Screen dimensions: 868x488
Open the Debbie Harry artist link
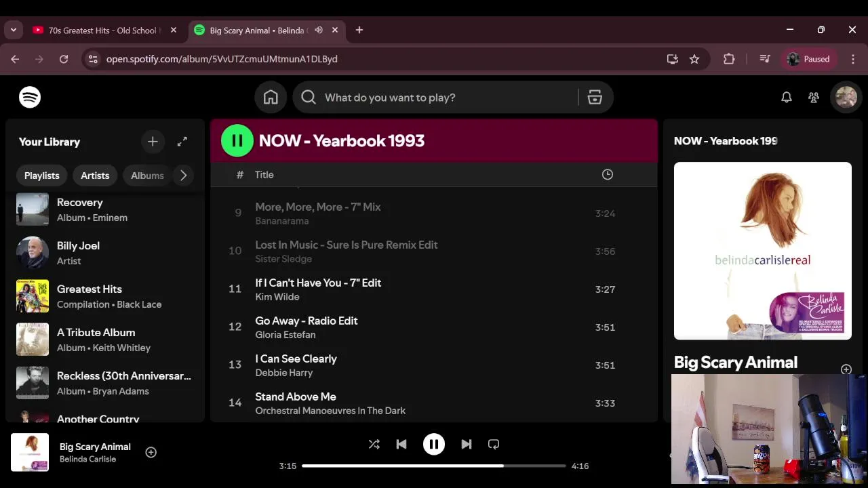(x=284, y=373)
